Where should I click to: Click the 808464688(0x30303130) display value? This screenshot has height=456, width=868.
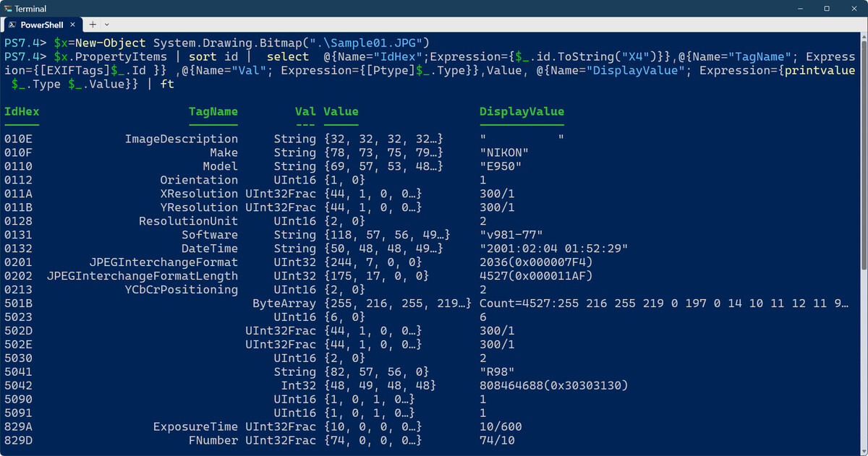[553, 386]
